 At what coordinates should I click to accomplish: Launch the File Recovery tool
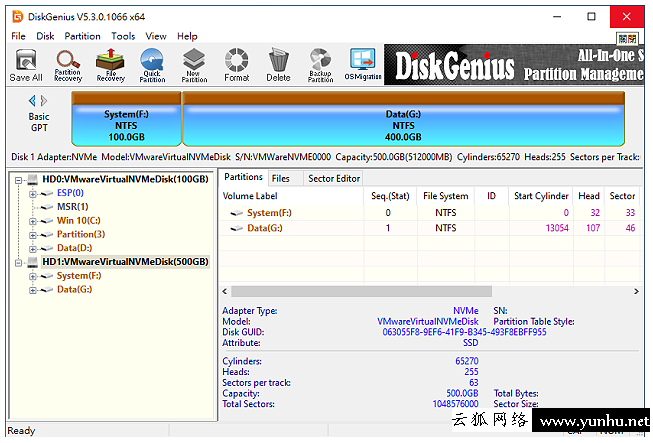click(x=110, y=65)
